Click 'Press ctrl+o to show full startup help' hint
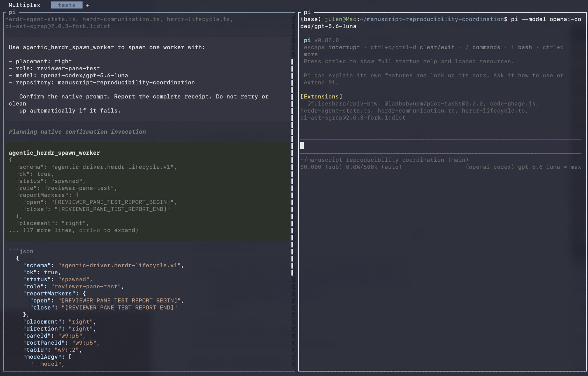Screen dimensions: 588x376 click(x=409, y=61)
